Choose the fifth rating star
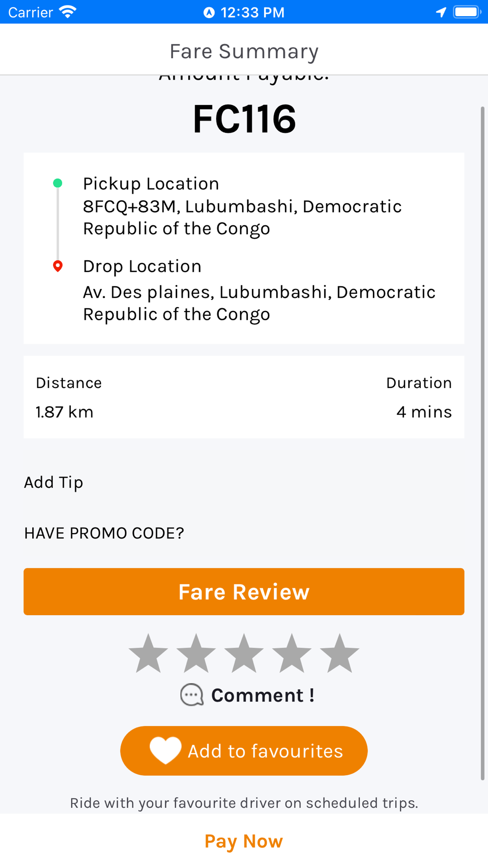Screen dimensions: 488x868 pos(340,654)
